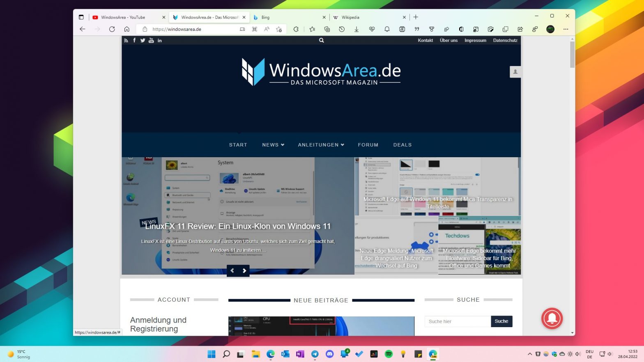Image resolution: width=644 pixels, height=362 pixels.
Task: Expand the NEWS dropdown menu
Action: (273, 145)
